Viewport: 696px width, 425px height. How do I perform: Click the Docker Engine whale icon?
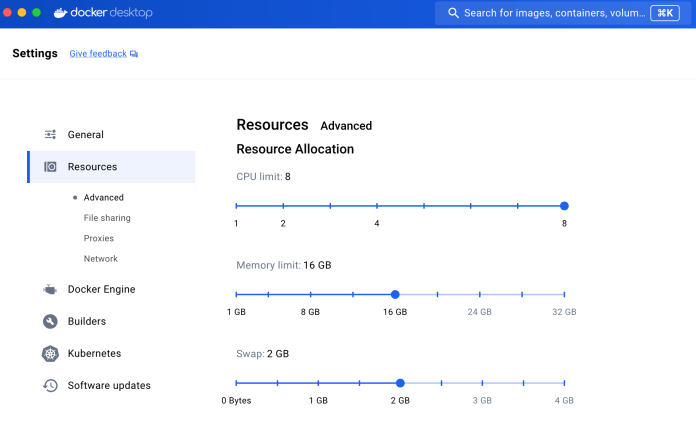point(50,290)
